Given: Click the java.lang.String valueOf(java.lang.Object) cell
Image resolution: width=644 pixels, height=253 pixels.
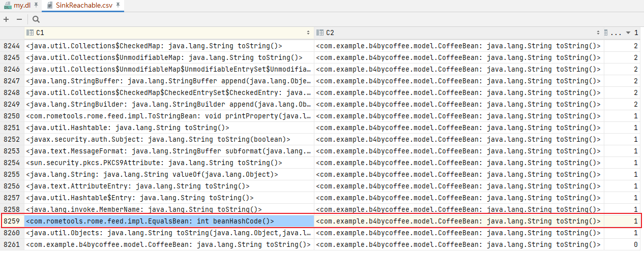Looking at the screenshot, I should click(x=169, y=174).
